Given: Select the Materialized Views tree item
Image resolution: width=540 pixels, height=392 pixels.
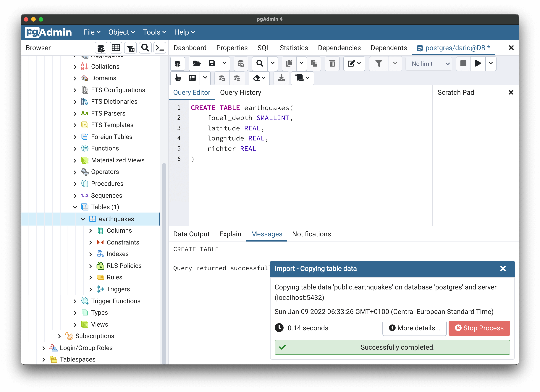Looking at the screenshot, I should click(118, 160).
